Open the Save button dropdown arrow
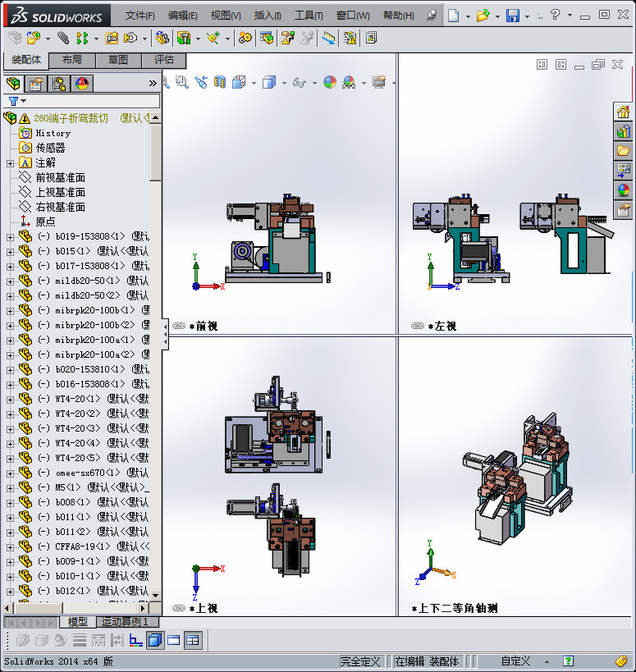This screenshot has height=672, width=636. coord(527,16)
